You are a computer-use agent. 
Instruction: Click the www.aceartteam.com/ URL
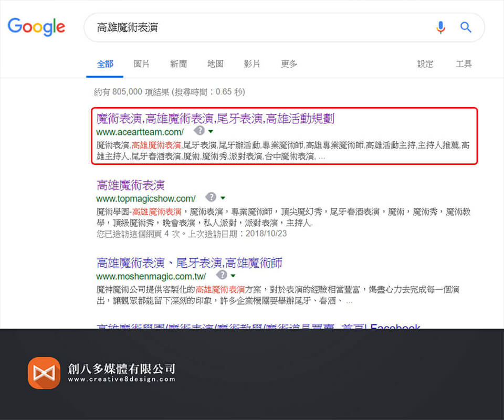point(140,132)
